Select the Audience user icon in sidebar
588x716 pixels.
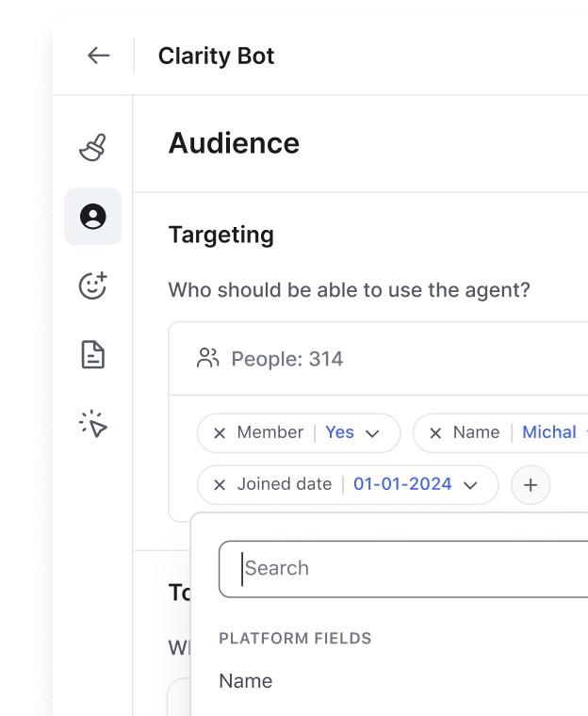[x=92, y=217]
